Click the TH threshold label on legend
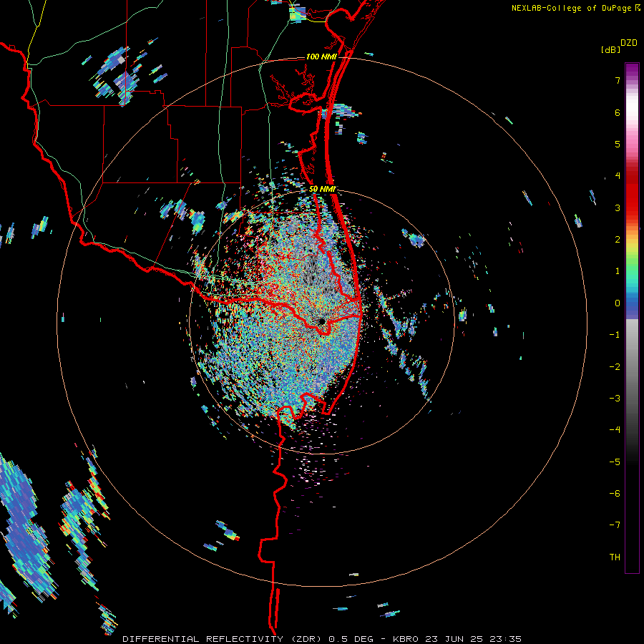The height and width of the screenshot is (644, 644). 615,557
